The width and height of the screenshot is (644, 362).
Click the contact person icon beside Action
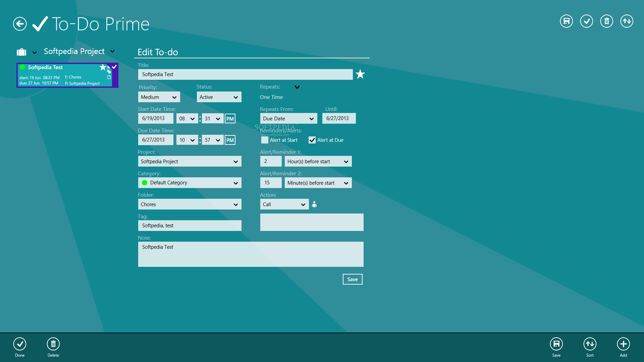coord(314,204)
